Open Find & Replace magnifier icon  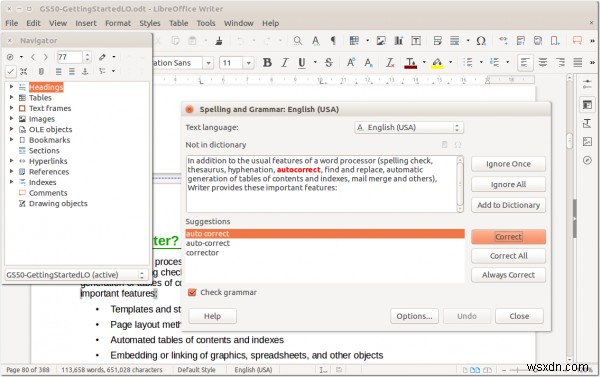click(297, 41)
